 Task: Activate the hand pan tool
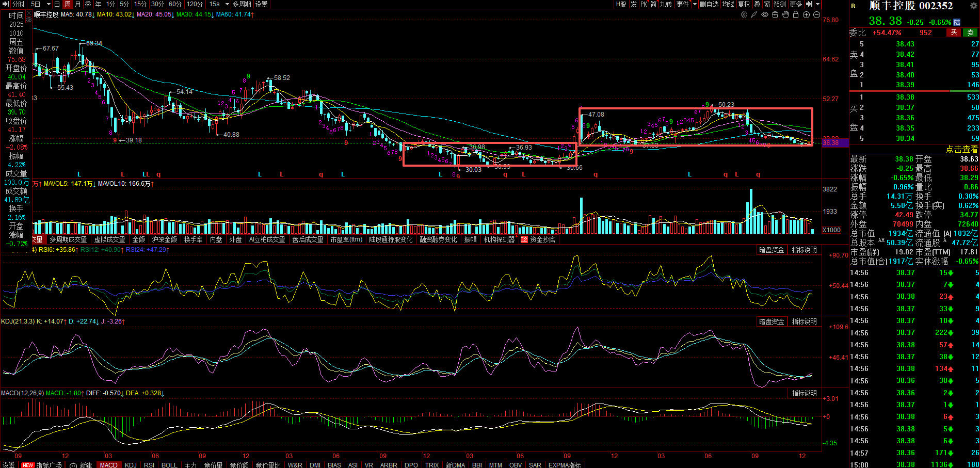coord(785,15)
